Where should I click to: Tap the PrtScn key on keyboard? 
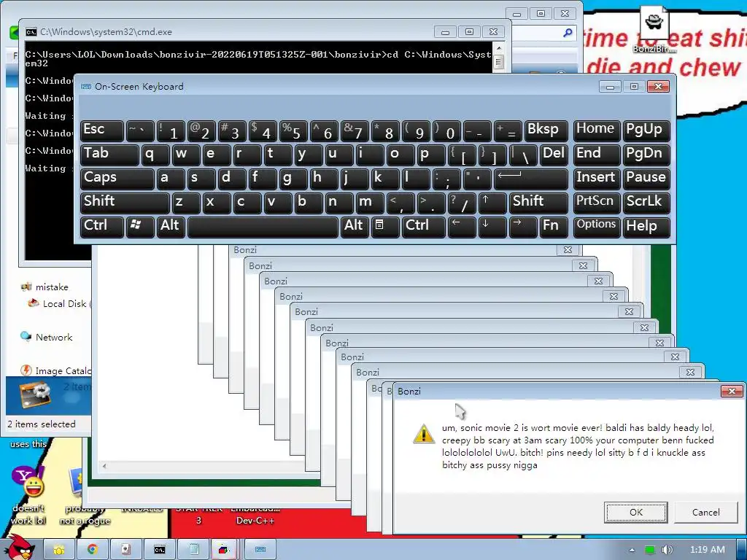(597, 203)
